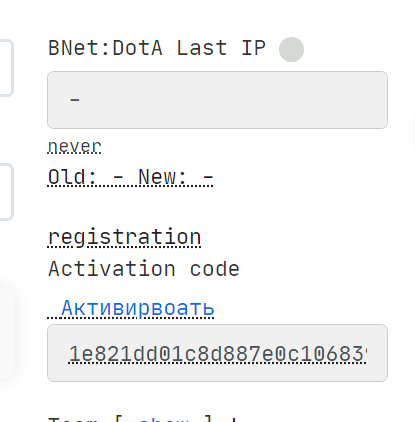
Task: Click the "New: -" value text
Action: [176, 177]
